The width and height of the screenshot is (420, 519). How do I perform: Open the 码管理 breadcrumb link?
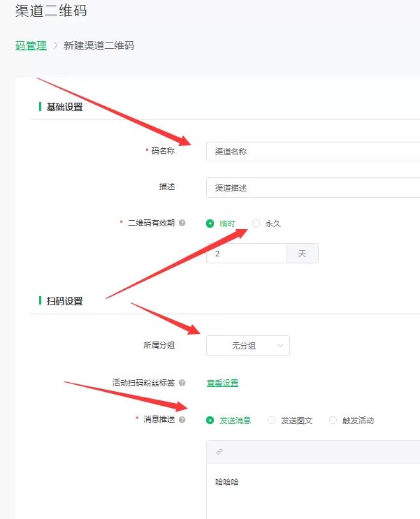pyautogui.click(x=31, y=45)
